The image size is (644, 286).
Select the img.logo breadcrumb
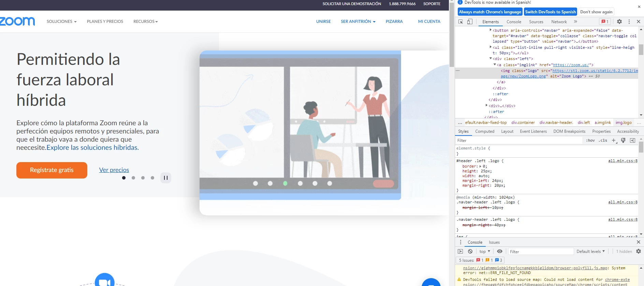pyautogui.click(x=624, y=123)
